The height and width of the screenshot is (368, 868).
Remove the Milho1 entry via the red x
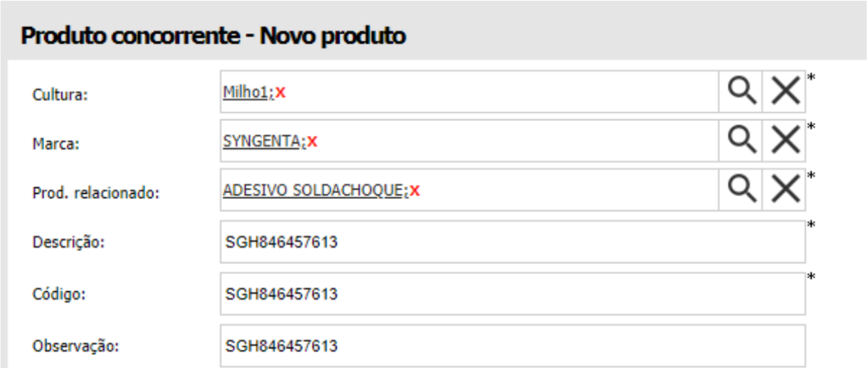[280, 92]
